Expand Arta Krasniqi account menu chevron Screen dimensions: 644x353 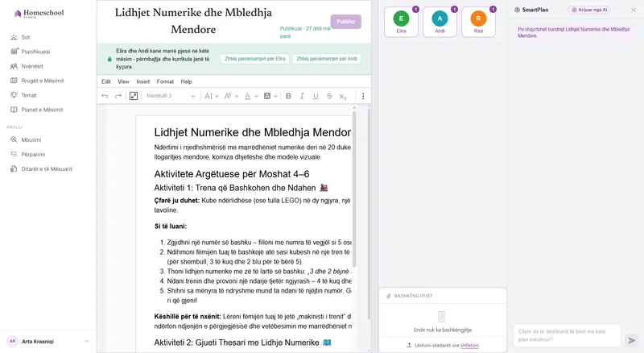coord(87,342)
